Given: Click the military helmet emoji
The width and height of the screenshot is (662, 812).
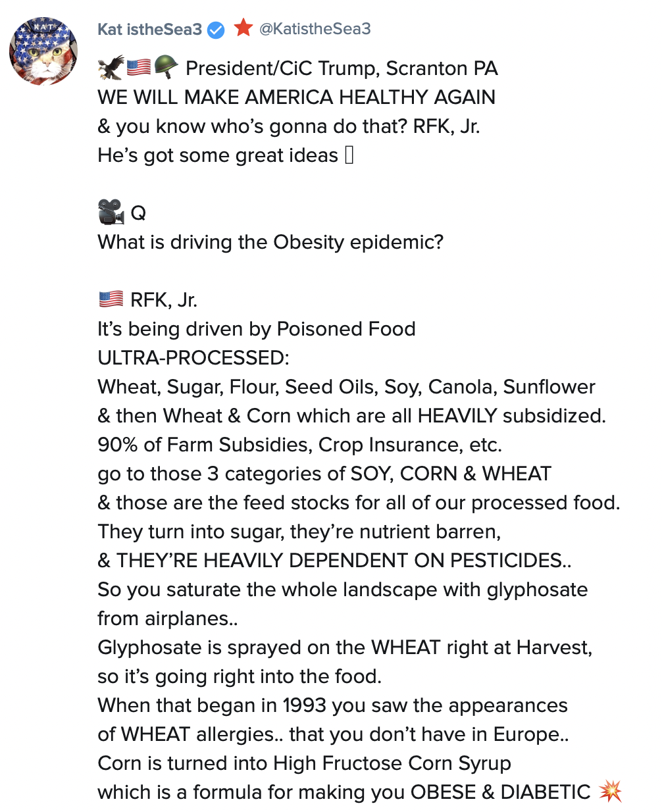Looking at the screenshot, I should click(x=166, y=67).
